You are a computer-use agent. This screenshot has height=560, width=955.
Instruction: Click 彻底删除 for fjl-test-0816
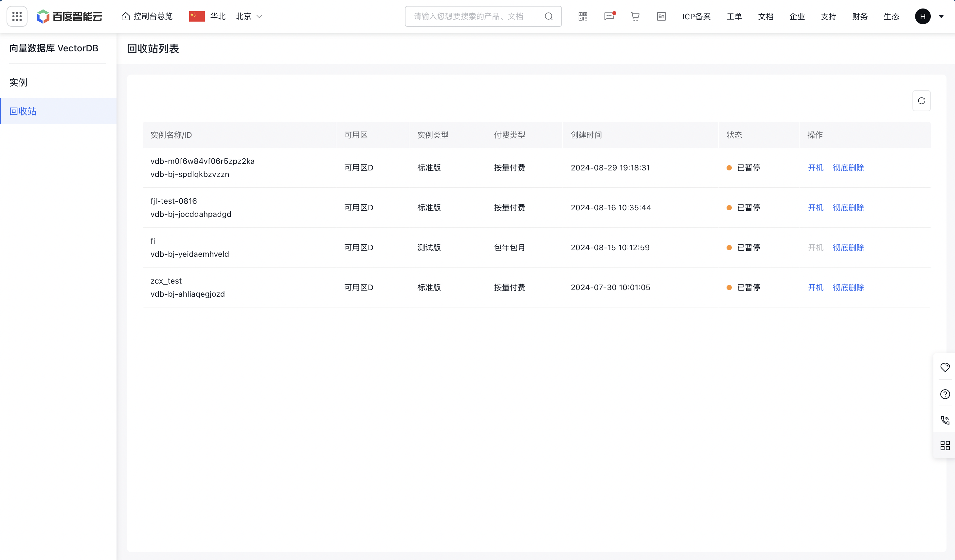[848, 207]
